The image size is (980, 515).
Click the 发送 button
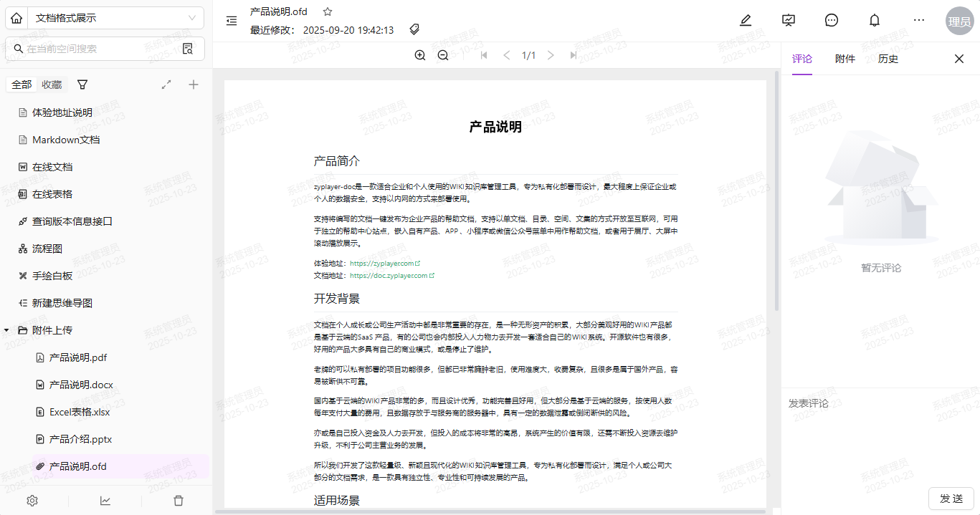[951, 499]
